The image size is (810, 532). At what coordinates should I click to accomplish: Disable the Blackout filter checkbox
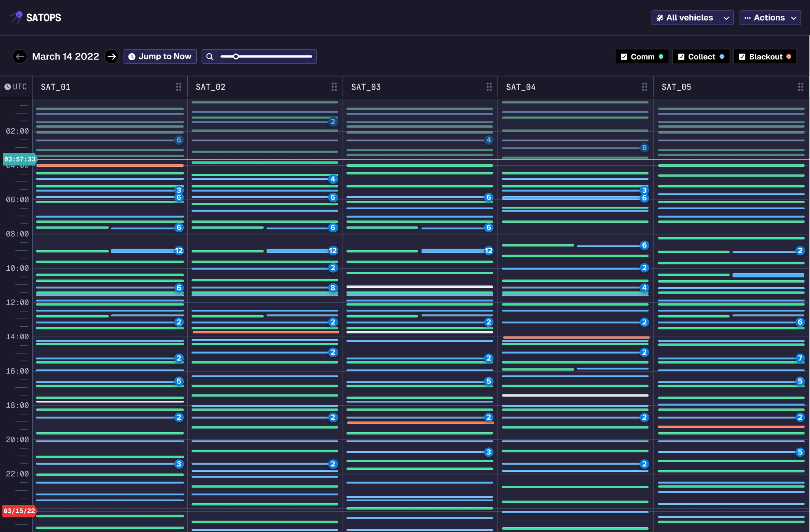tap(742, 57)
